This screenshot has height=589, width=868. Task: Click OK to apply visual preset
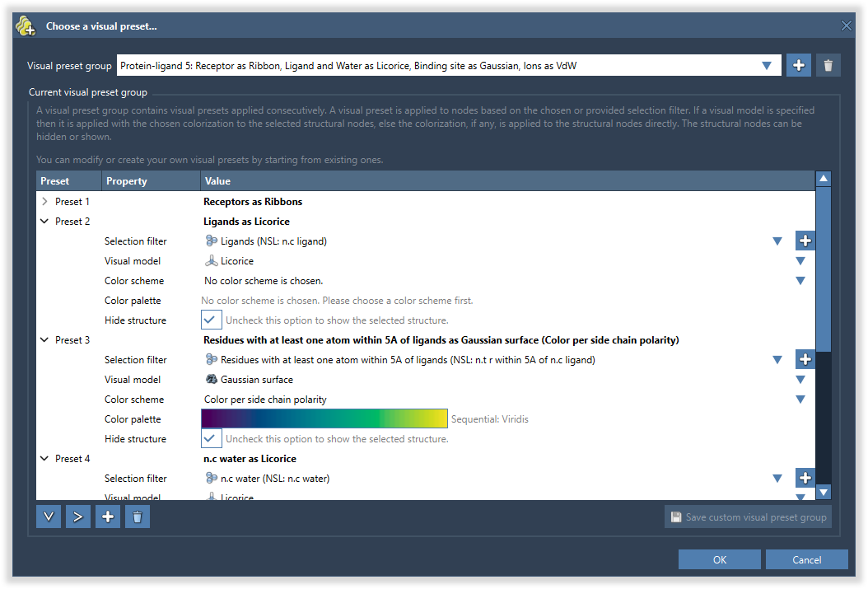(x=719, y=560)
